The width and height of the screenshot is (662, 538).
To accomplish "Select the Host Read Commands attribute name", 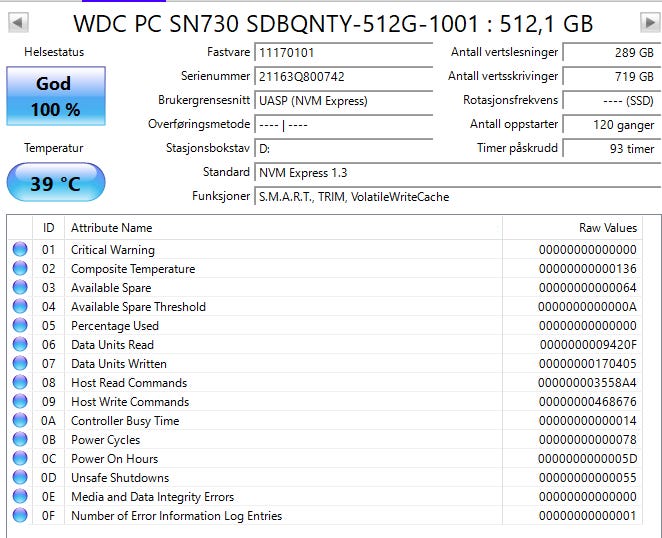I will point(129,383).
